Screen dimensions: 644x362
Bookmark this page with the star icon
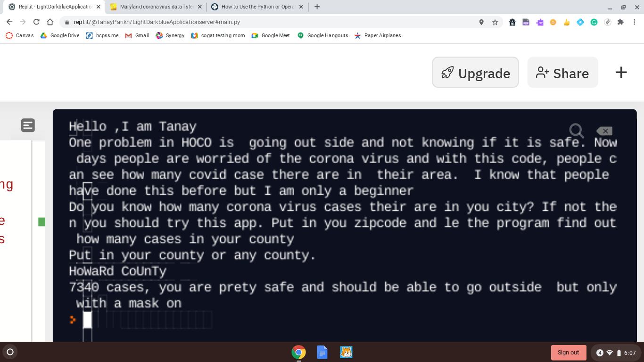pyautogui.click(x=495, y=22)
